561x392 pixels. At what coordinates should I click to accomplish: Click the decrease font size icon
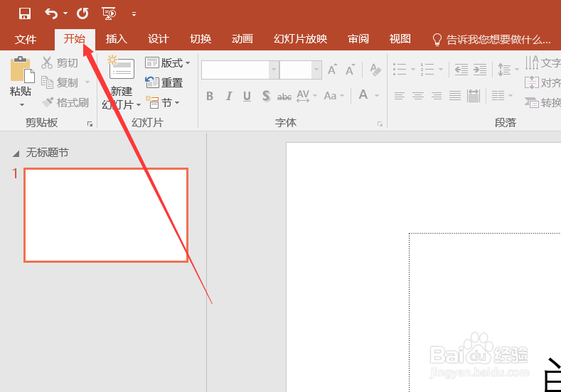point(350,70)
